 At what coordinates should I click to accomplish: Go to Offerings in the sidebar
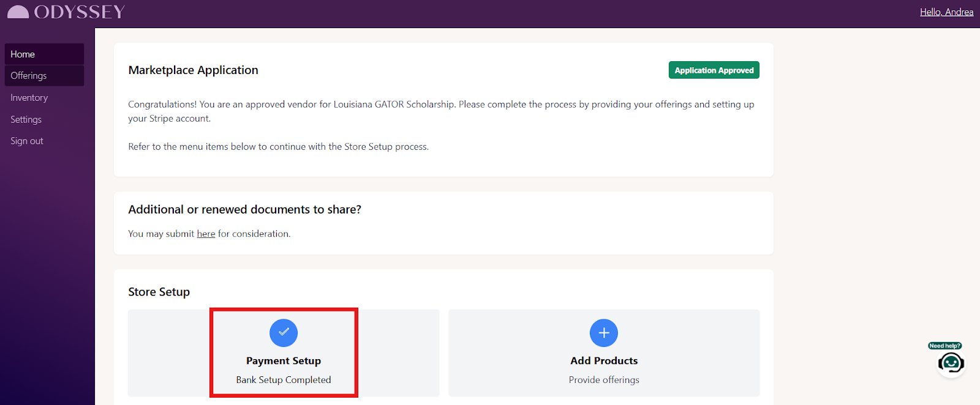[x=29, y=76]
